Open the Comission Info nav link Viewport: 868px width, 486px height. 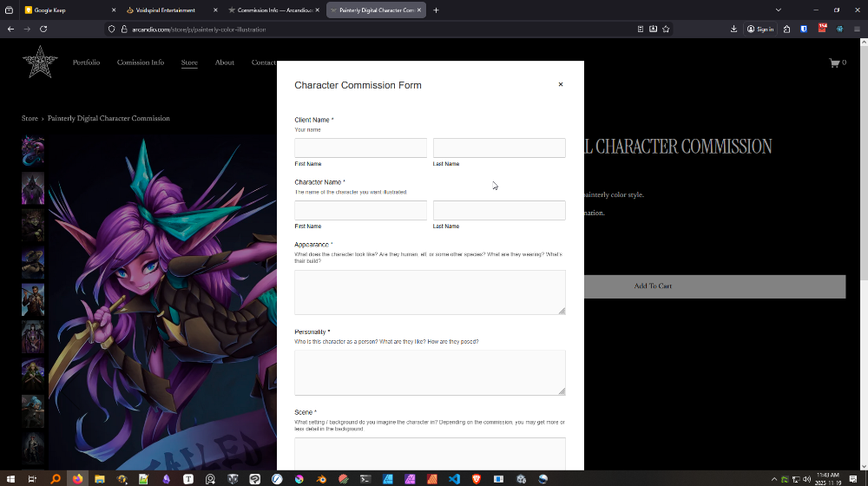141,62
